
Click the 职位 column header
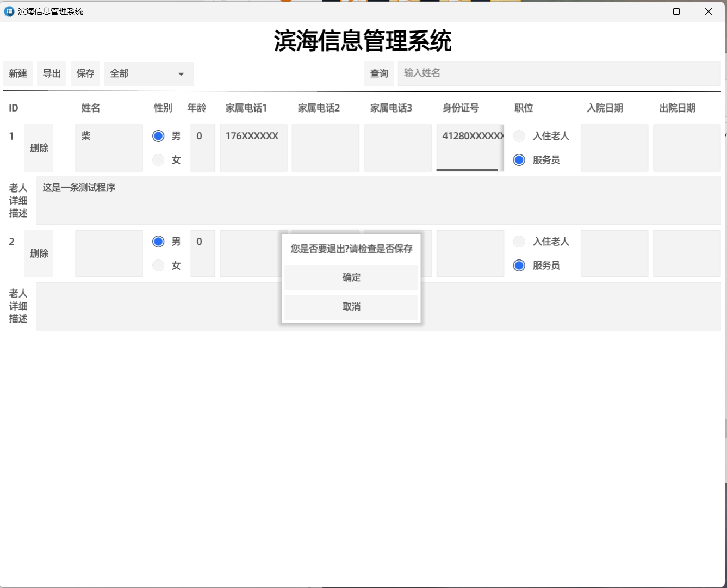click(524, 108)
